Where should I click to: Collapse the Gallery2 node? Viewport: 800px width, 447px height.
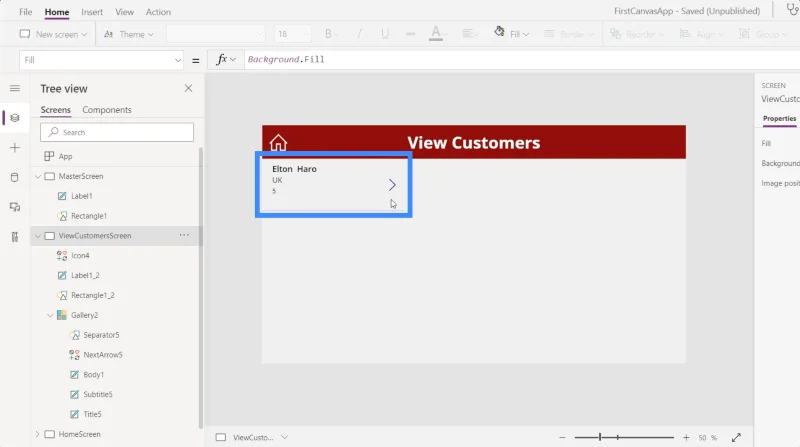[50, 315]
